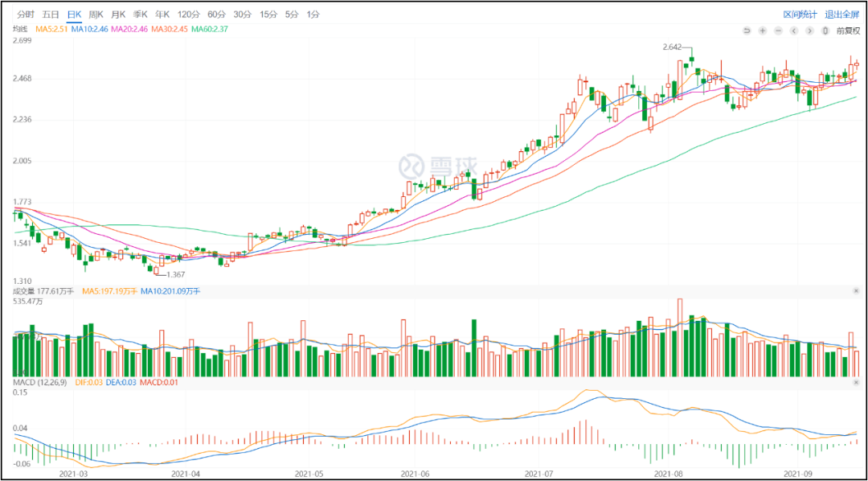Click the DIF:0.03 value
This screenshot has width=868, height=481.
point(90,383)
